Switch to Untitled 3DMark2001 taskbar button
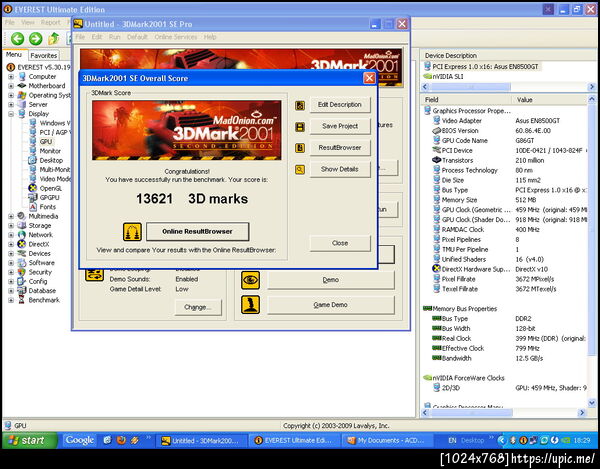This screenshot has height=469, width=600. [x=201, y=441]
